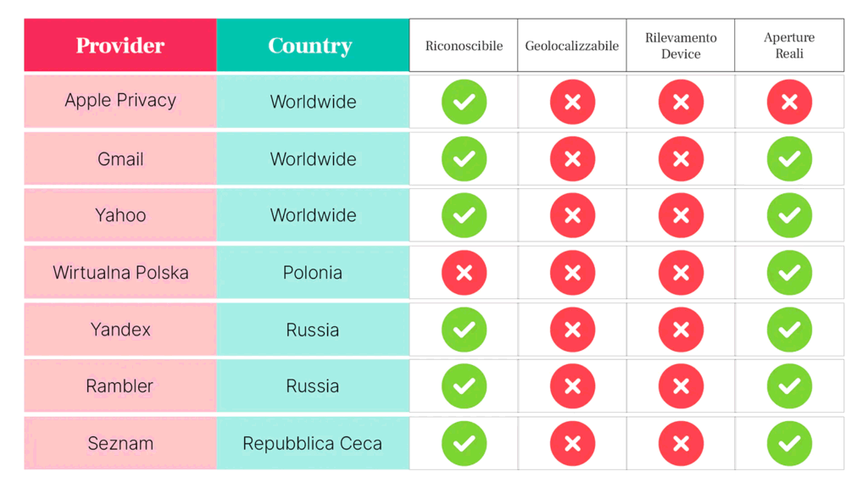Click Yandex's red cross under Rilevamento Device
This screenshot has height=488, width=868.
[x=681, y=330]
